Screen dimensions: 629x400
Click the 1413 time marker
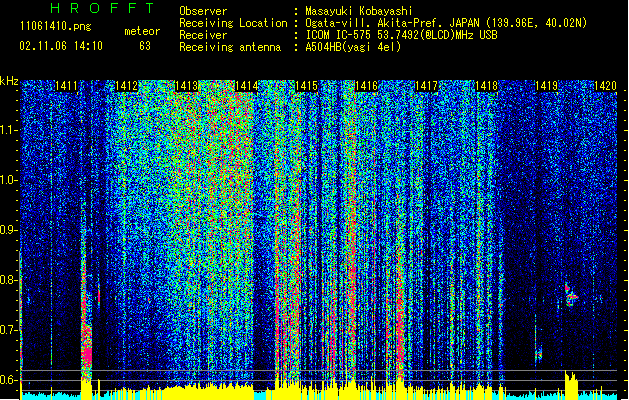point(187,86)
